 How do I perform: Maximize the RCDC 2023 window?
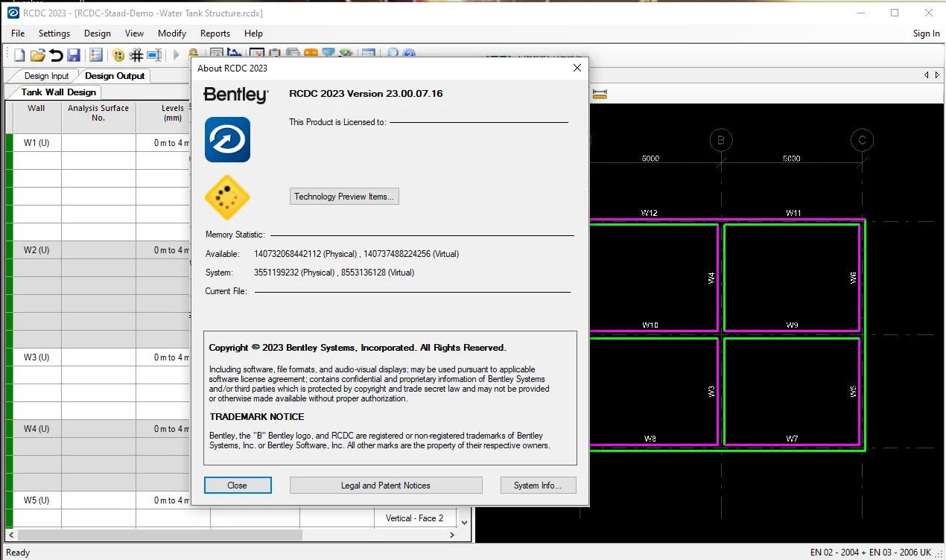tap(895, 13)
